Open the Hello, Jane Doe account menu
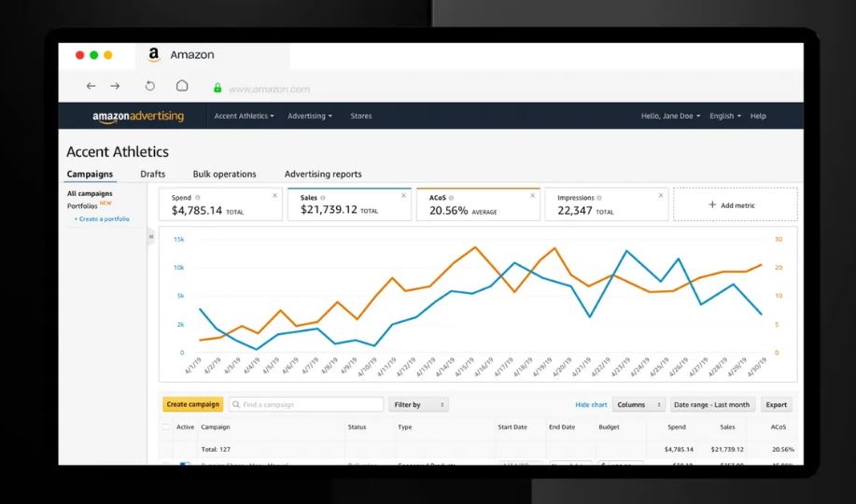Image resolution: width=856 pixels, height=504 pixels. click(x=670, y=116)
